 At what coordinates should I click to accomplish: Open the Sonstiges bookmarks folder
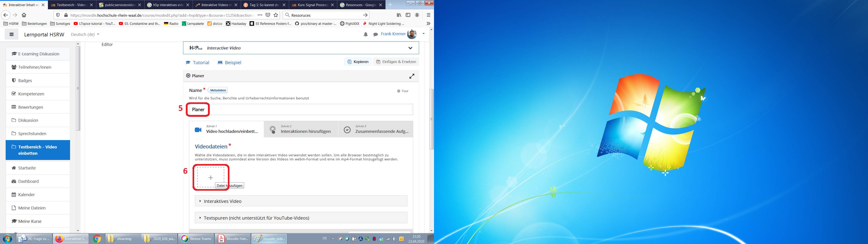pos(60,23)
